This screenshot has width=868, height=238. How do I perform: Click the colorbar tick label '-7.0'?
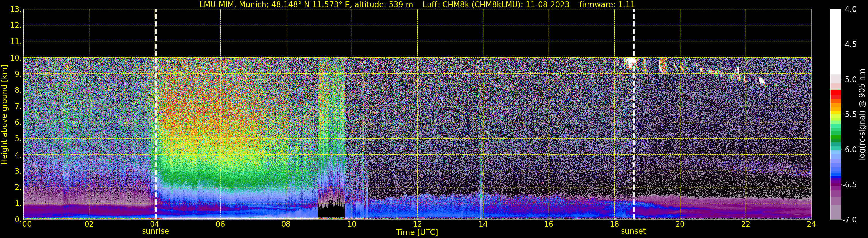click(849, 220)
